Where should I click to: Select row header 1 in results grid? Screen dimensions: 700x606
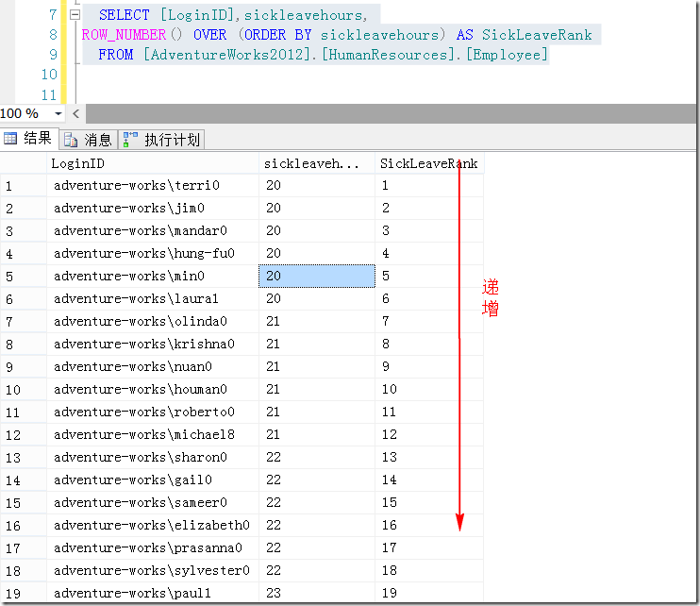click(24, 185)
